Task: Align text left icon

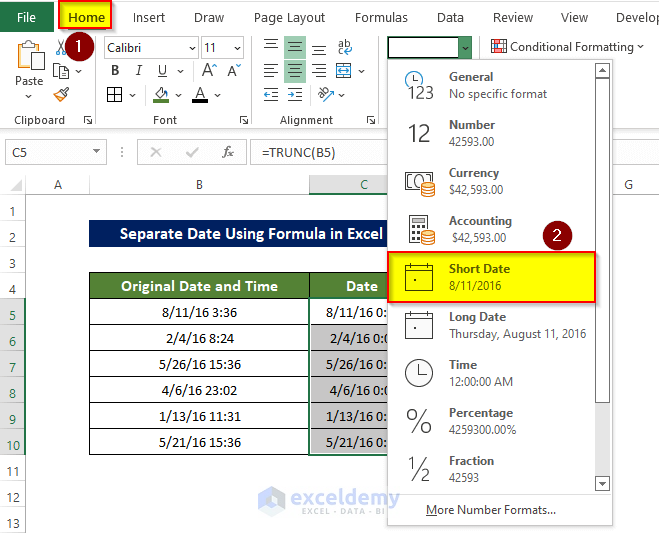Action: [271, 71]
